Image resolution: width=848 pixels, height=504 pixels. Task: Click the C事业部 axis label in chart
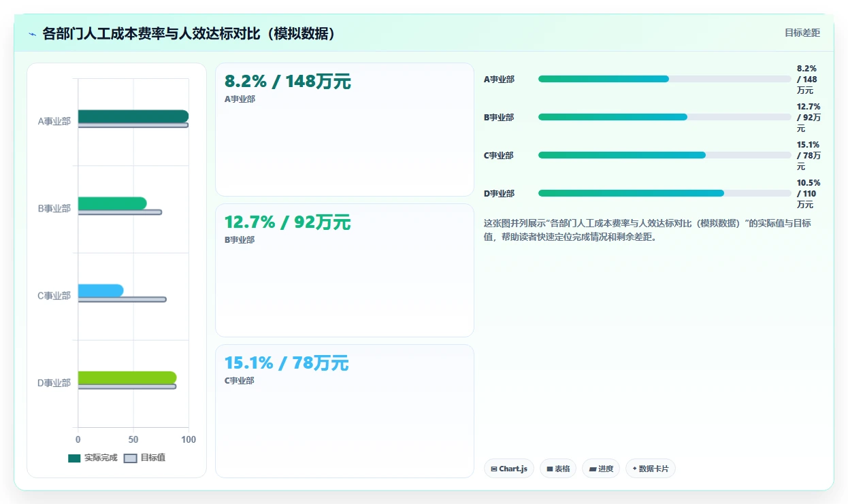[x=54, y=295]
